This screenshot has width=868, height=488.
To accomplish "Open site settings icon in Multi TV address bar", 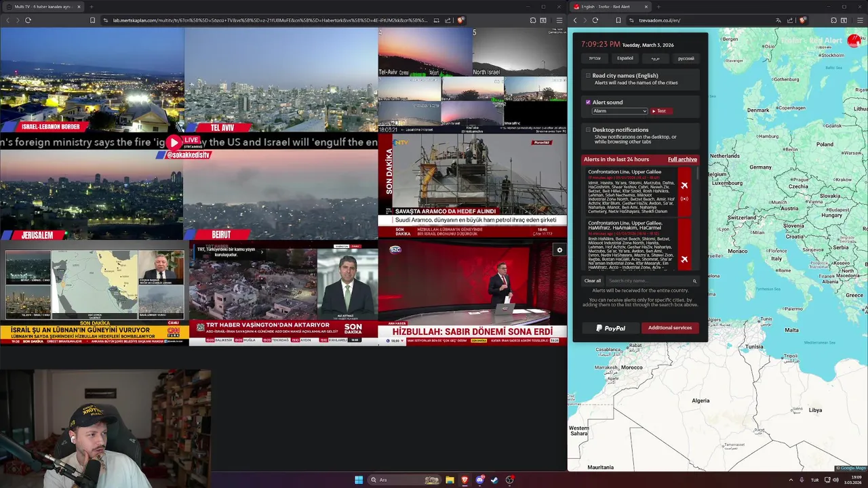I will tap(106, 20).
